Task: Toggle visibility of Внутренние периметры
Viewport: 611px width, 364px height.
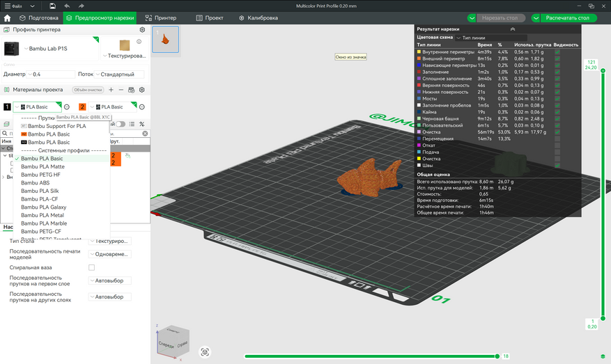Action: (x=557, y=52)
